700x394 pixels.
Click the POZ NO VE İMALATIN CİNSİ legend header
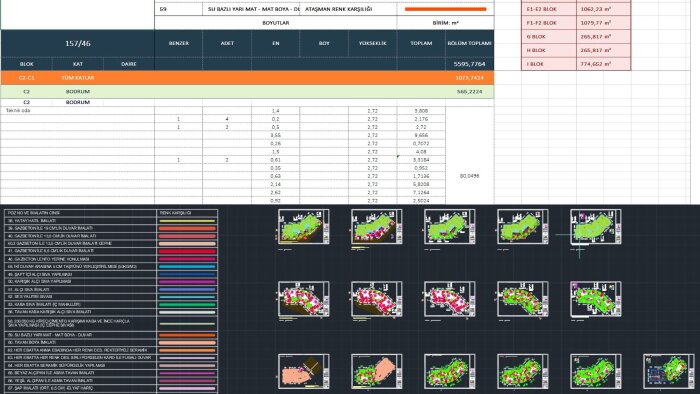[x=80, y=213]
